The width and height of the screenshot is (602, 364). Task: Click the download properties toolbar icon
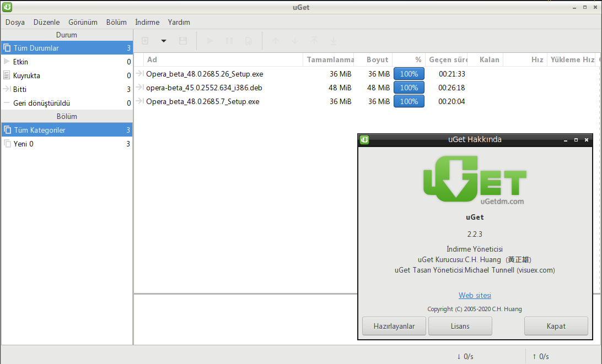tap(249, 41)
